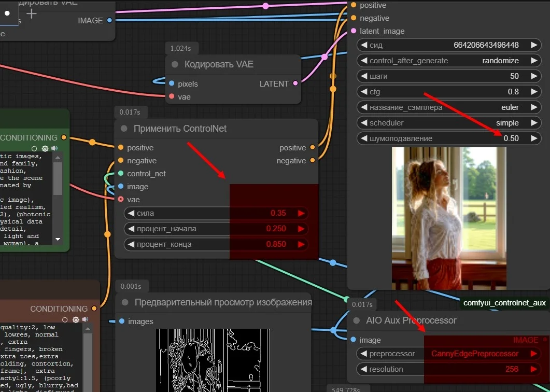Open the control_after_generate randomize dropdown
The height and width of the screenshot is (392, 550).
pyautogui.click(x=449, y=60)
